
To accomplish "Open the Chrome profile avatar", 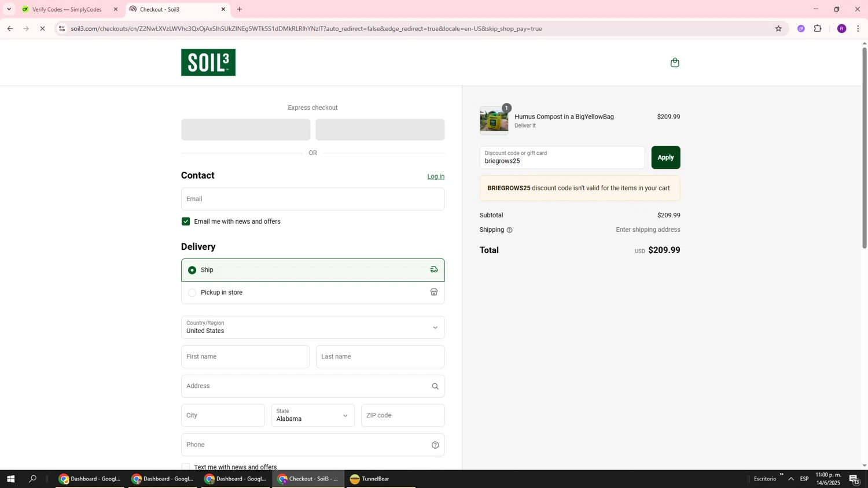I will tap(841, 28).
